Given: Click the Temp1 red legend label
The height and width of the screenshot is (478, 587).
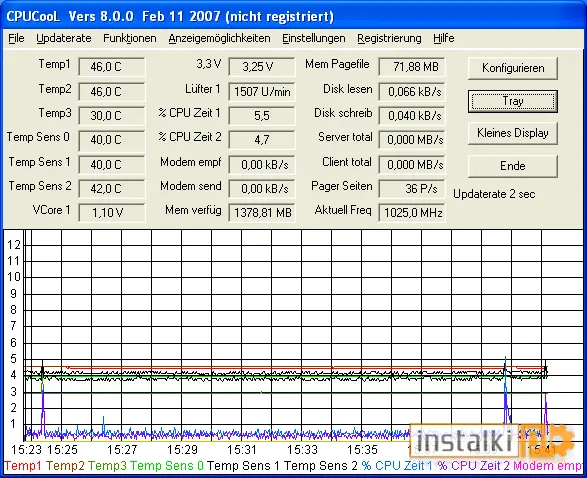Looking at the screenshot, I should coord(23,466).
